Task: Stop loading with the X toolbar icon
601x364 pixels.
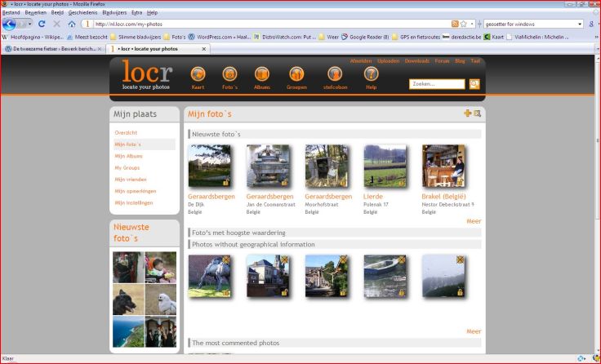Action: [x=56, y=24]
